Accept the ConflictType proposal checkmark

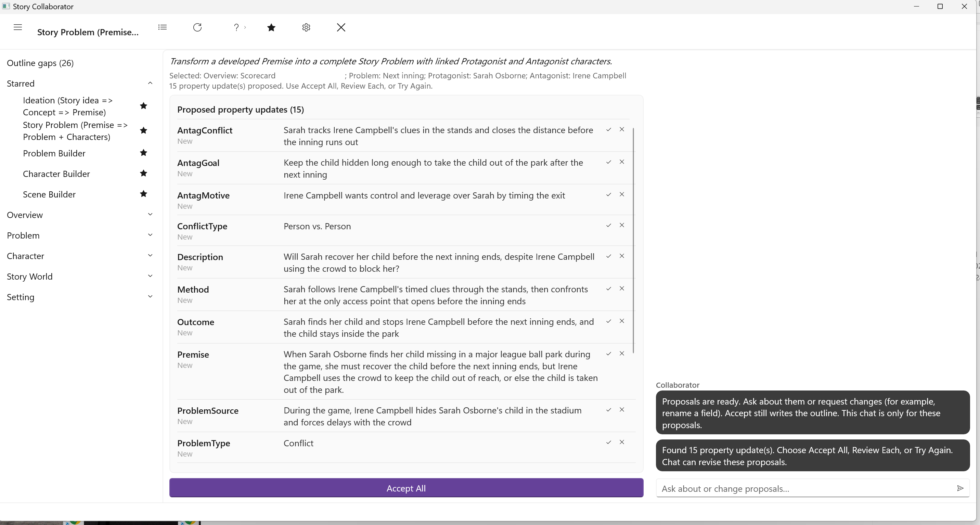[x=608, y=226]
